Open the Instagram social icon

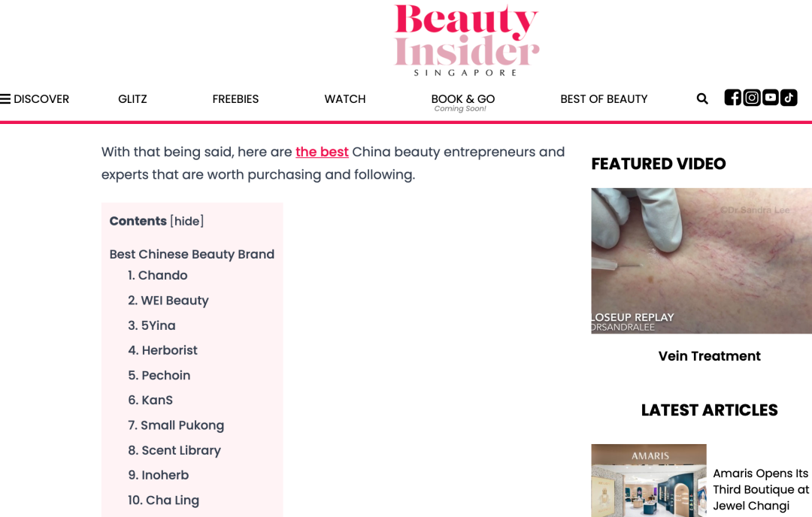tap(751, 97)
